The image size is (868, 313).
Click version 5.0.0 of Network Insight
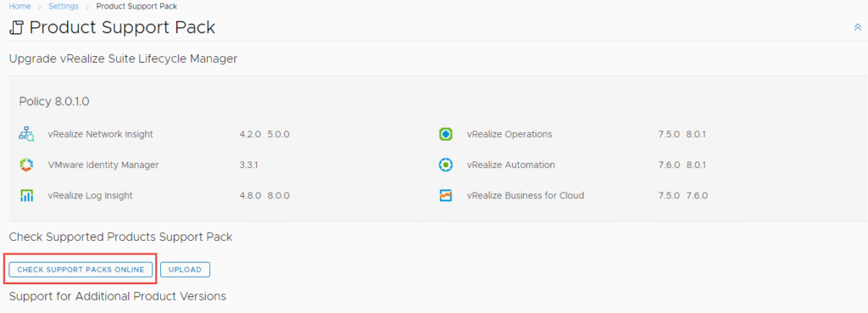[278, 134]
